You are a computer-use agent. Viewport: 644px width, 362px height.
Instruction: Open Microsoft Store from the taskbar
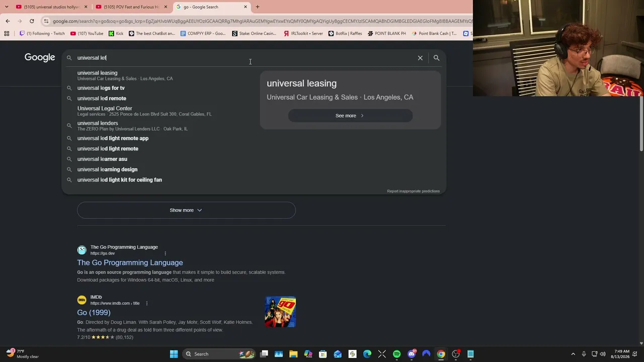pos(323,354)
